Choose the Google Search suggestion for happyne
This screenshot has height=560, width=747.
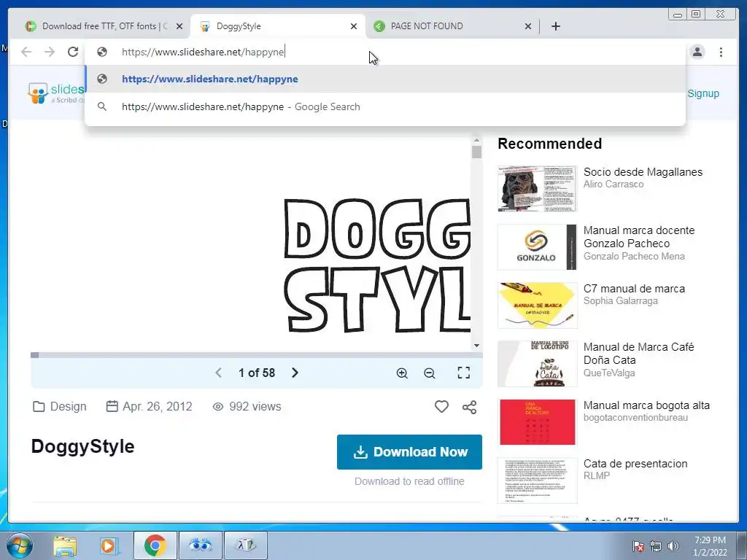tap(385, 106)
